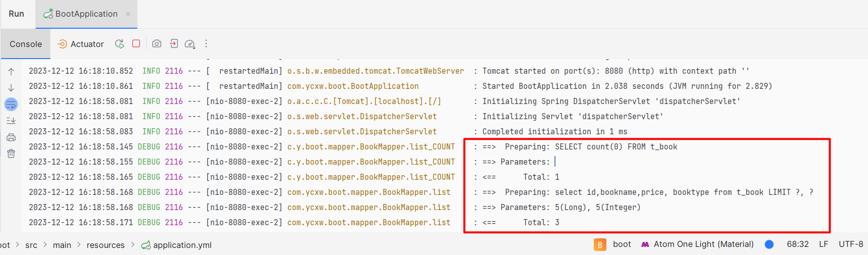The width and height of the screenshot is (868, 255).
Task: Click the 'Total: 3' log line
Action: [x=541, y=222]
